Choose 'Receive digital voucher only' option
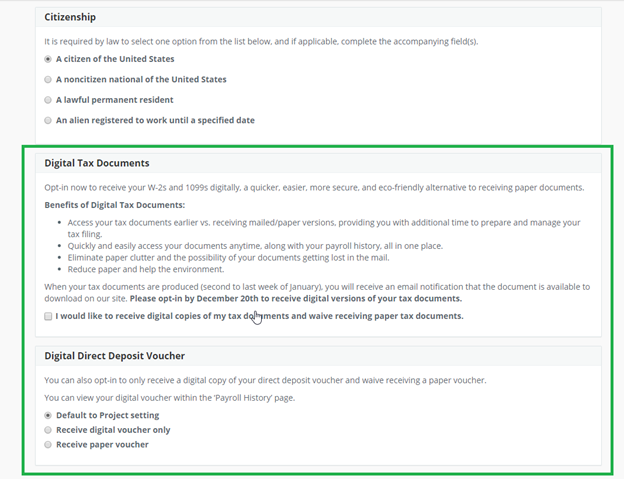This screenshot has width=624, height=479. 48,430
